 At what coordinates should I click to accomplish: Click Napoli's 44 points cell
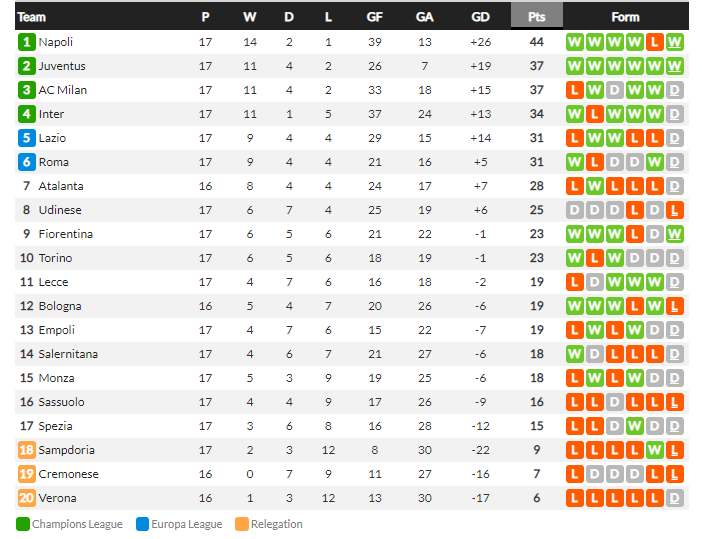point(537,42)
